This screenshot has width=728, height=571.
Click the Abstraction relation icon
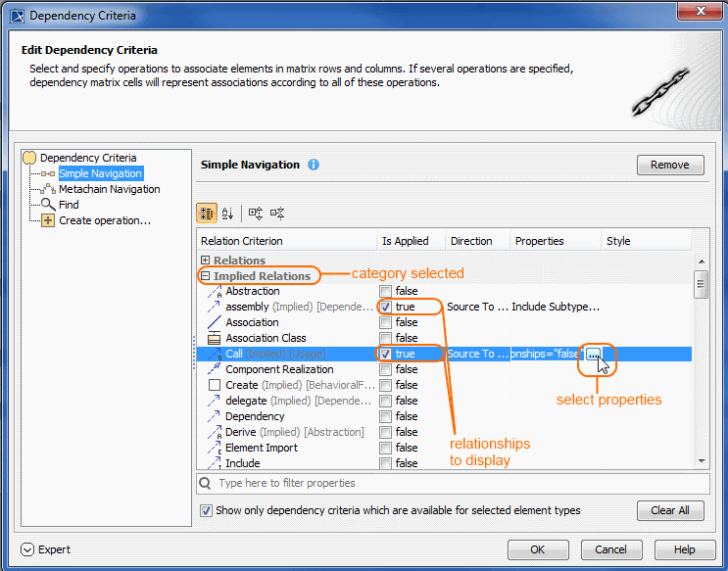[215, 291]
